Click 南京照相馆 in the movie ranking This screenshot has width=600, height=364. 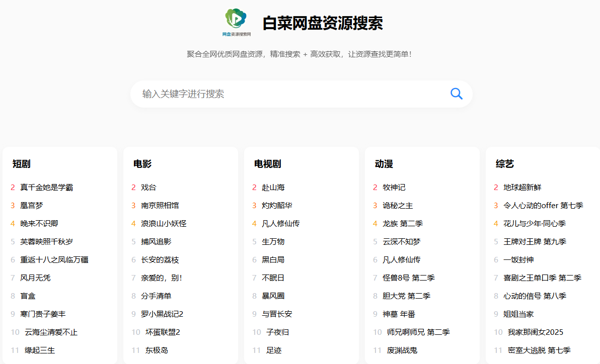click(158, 205)
